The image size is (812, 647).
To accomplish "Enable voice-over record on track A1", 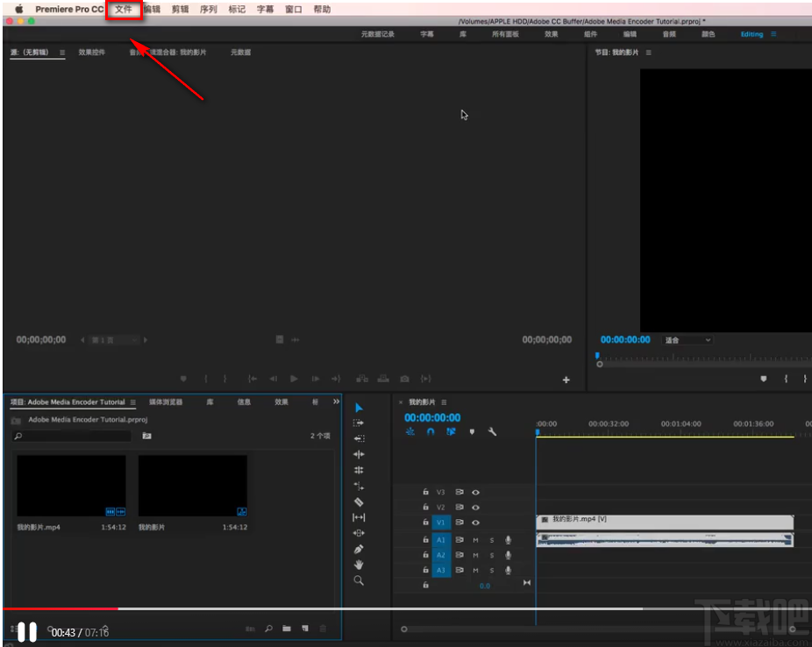I will click(508, 540).
